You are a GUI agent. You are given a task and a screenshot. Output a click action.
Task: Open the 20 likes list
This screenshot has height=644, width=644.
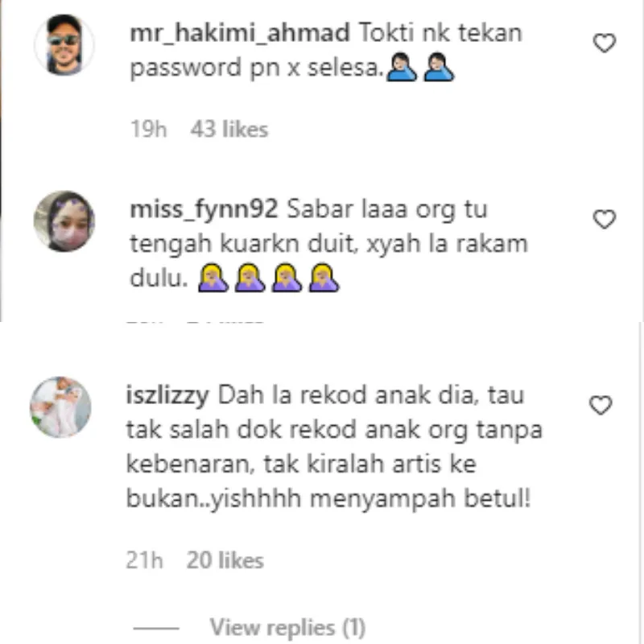tap(225, 560)
